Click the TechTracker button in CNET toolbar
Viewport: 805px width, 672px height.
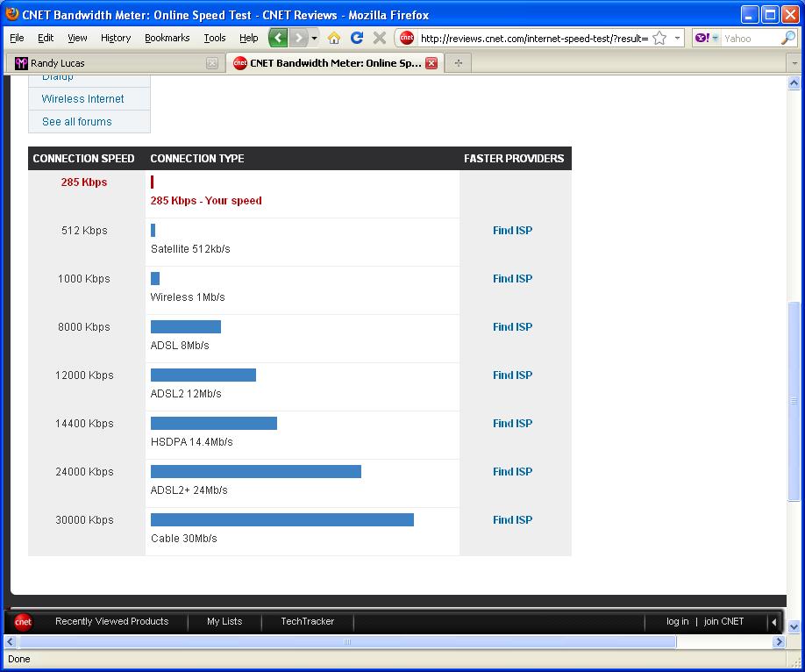307,621
